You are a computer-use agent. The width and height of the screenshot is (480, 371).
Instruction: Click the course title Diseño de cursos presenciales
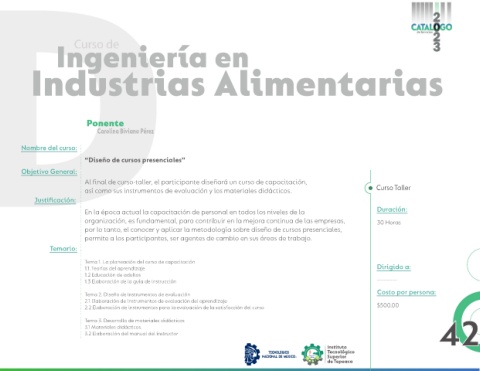click(x=135, y=160)
